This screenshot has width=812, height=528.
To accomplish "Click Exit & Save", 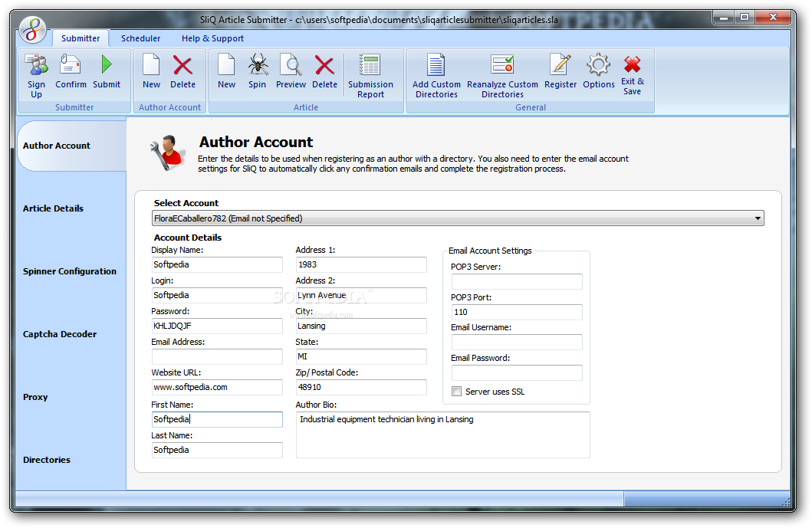I will click(x=633, y=75).
